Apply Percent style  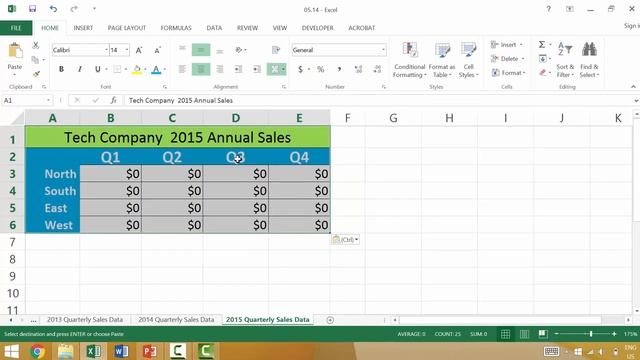[x=321, y=69]
